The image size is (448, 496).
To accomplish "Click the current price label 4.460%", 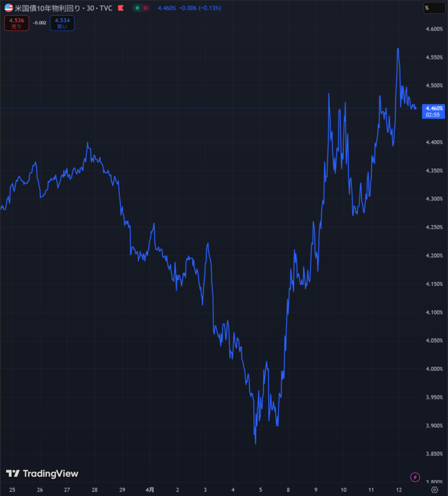I will (x=434, y=108).
